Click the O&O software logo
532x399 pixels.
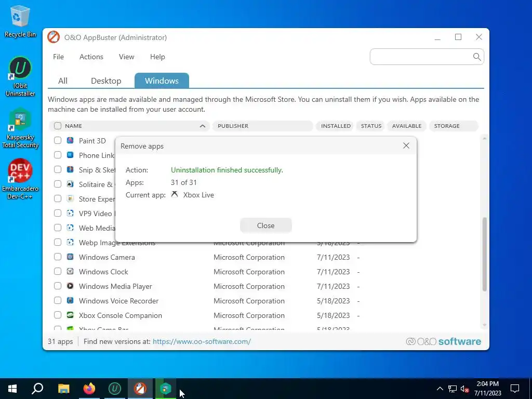[444, 341]
